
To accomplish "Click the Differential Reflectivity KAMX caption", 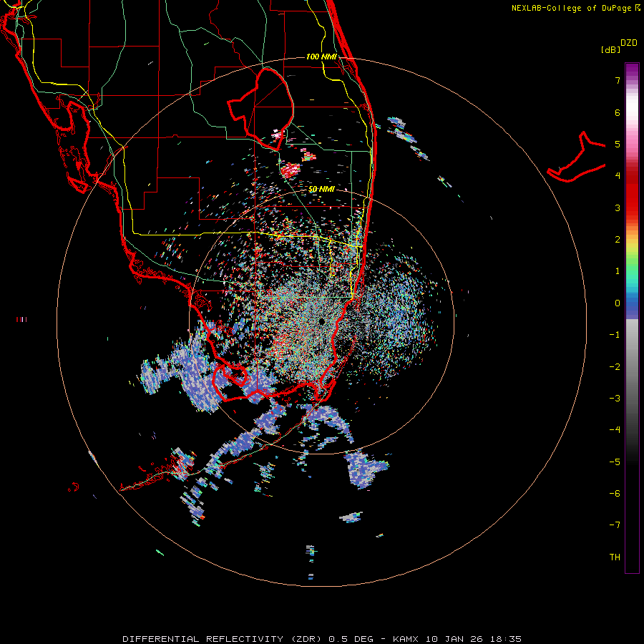I will tap(322, 639).
